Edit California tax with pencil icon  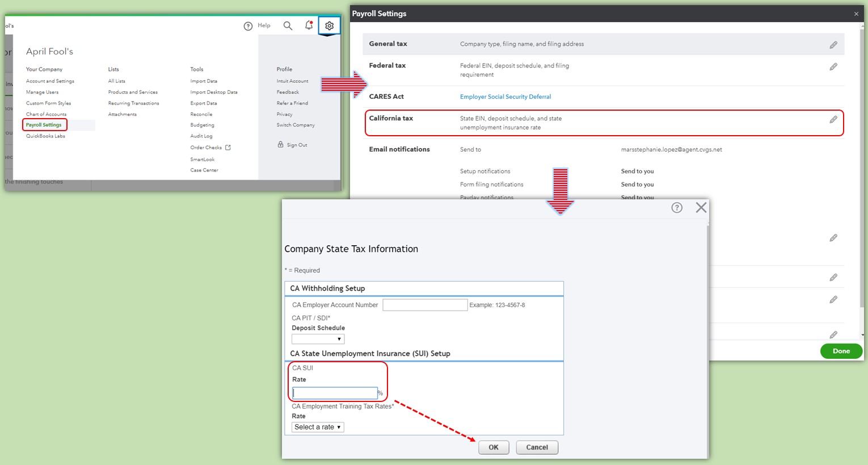point(833,119)
